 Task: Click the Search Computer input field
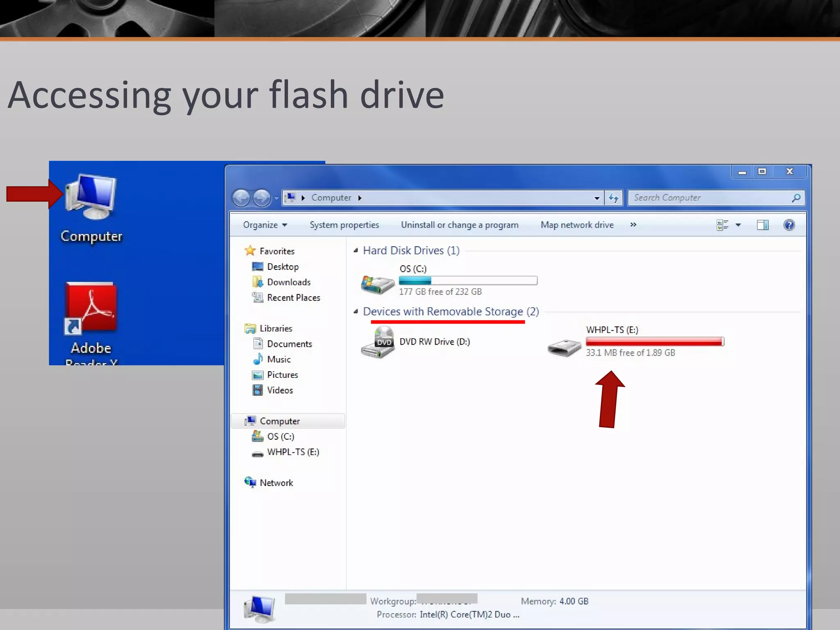710,198
